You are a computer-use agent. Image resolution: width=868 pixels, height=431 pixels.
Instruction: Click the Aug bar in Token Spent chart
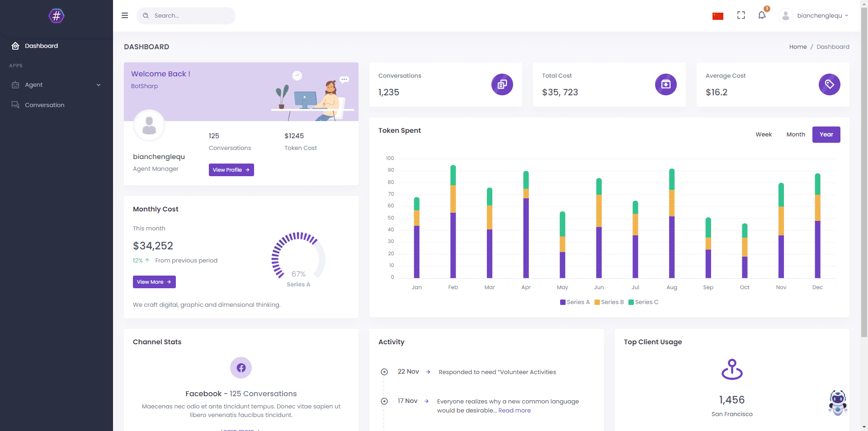(x=672, y=223)
